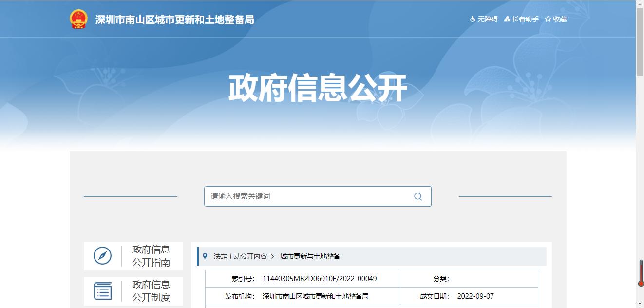The width and height of the screenshot is (644, 308).
Task: Click the document list icon for 公开制度
Action: [102, 291]
